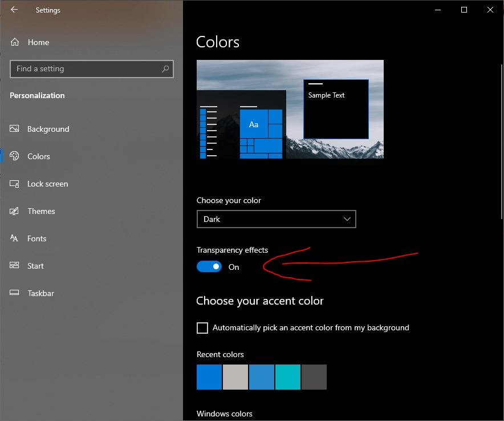Open the Start settings page
The image size is (504, 421).
coord(35,266)
